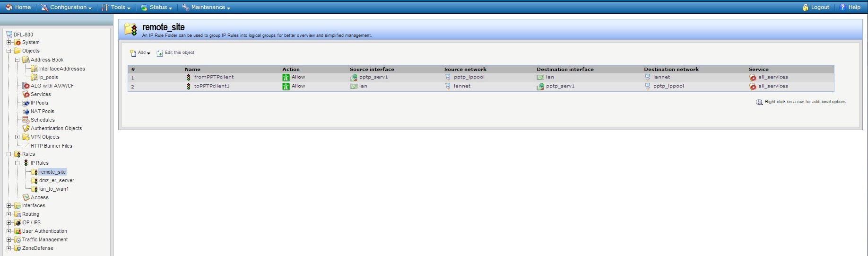This screenshot has width=868, height=256.
Task: Open the Home menu item
Action: point(18,7)
